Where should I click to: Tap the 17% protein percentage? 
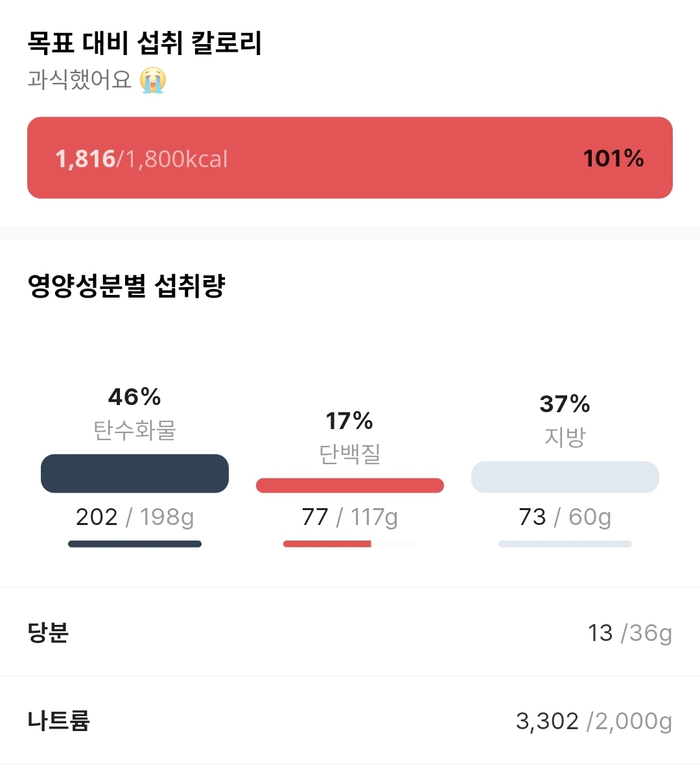(x=349, y=421)
